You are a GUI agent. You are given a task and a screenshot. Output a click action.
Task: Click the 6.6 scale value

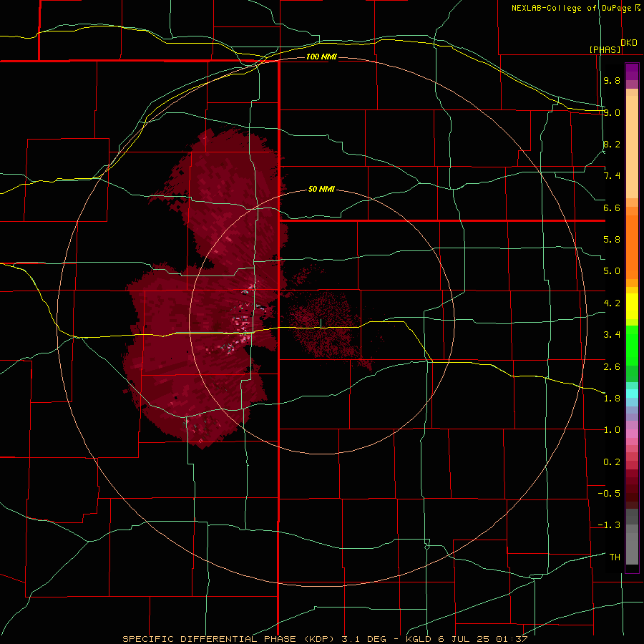point(612,208)
